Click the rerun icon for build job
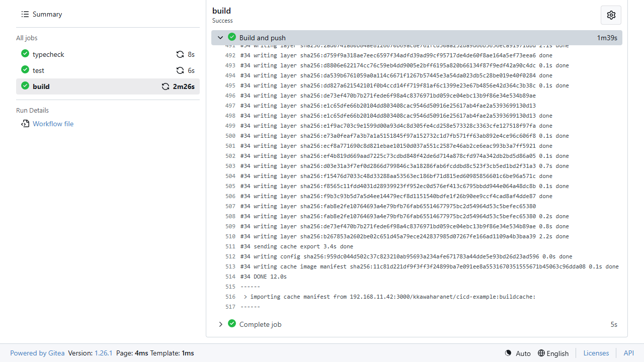The image size is (644, 362). coord(166,86)
